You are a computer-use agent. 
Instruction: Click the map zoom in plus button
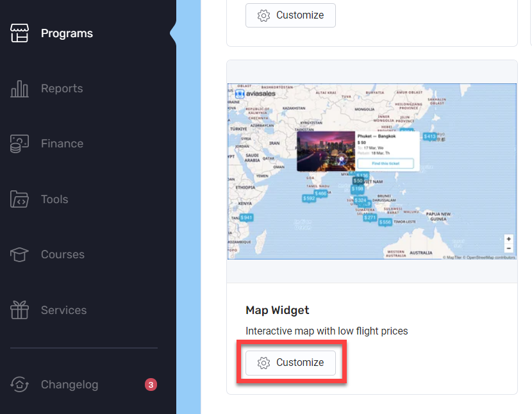508,239
